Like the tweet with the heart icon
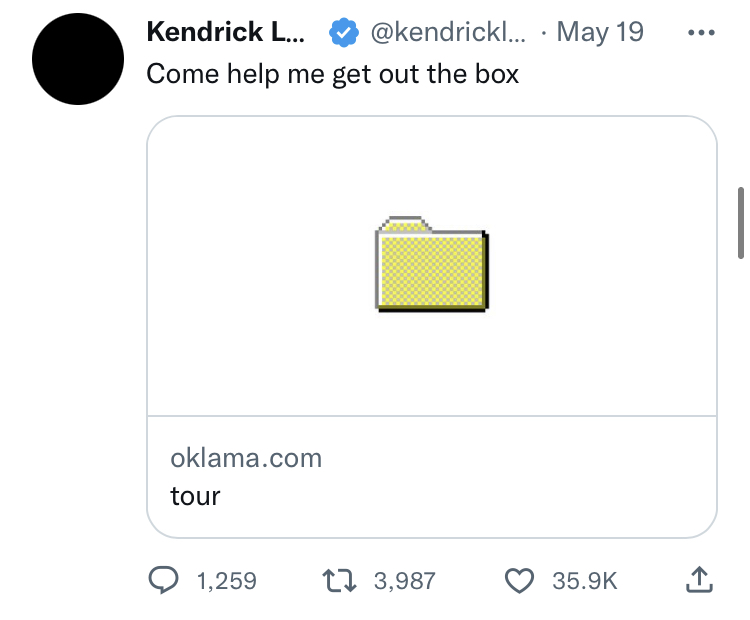 point(519,581)
